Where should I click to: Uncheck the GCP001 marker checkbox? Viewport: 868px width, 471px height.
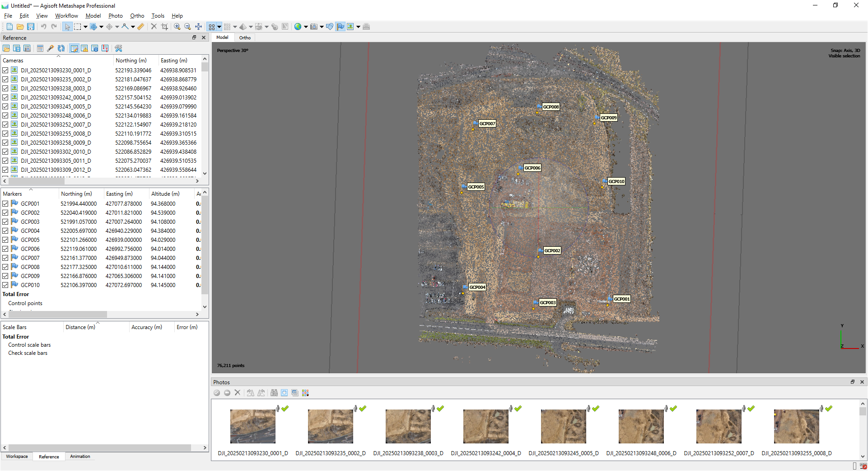click(x=5, y=204)
